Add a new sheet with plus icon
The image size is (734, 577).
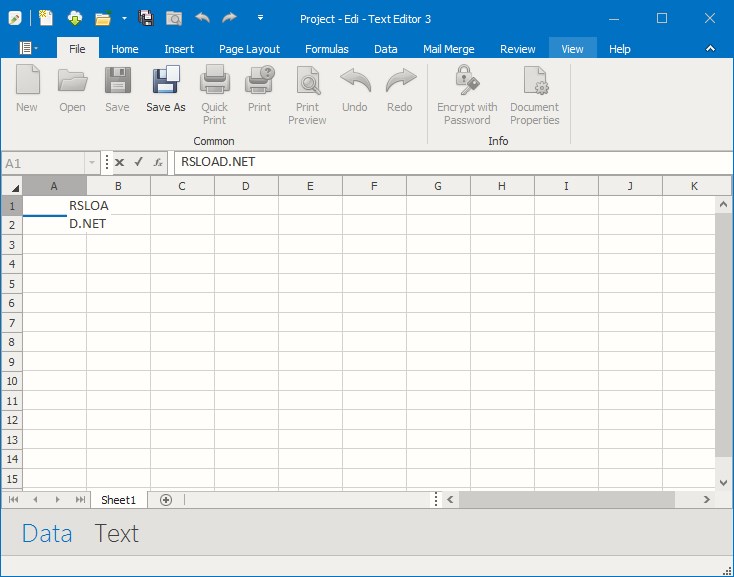[166, 499]
